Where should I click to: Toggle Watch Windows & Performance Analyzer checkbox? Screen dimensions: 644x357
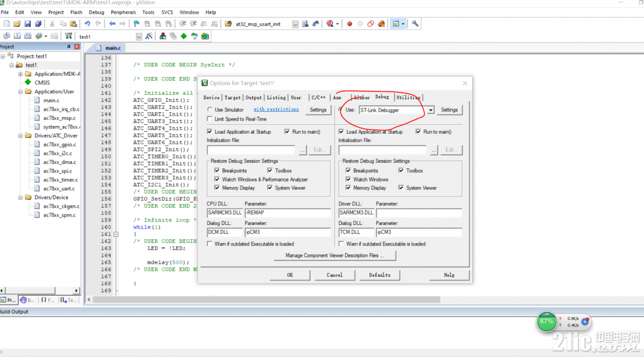(x=217, y=179)
